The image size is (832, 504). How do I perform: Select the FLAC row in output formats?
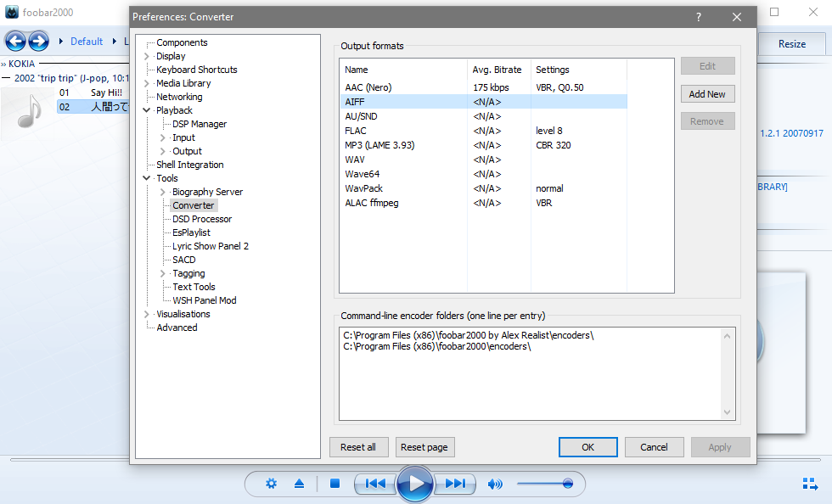(356, 131)
